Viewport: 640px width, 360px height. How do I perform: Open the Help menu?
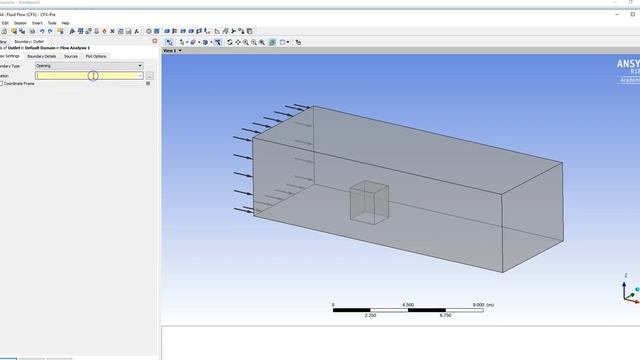coord(65,23)
